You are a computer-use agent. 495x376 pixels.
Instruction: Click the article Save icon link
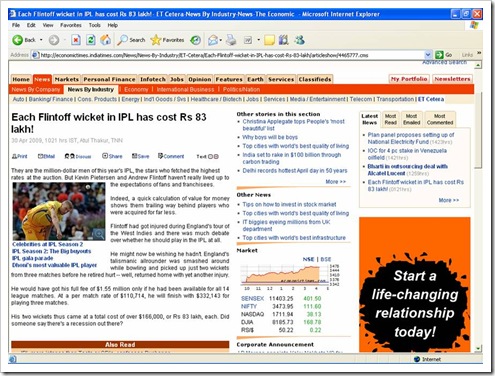tap(140, 156)
